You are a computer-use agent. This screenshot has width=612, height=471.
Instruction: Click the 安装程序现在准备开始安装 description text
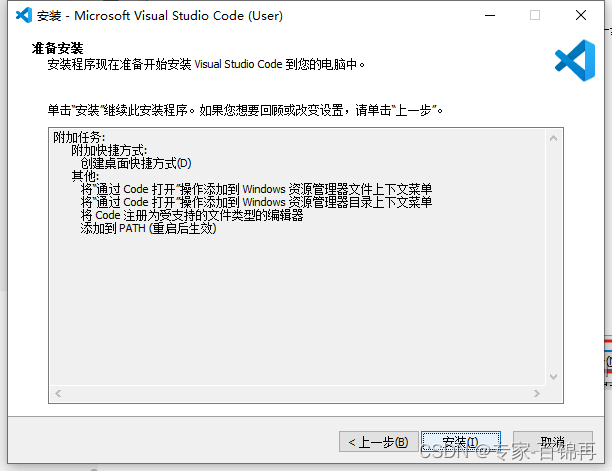tap(206, 64)
